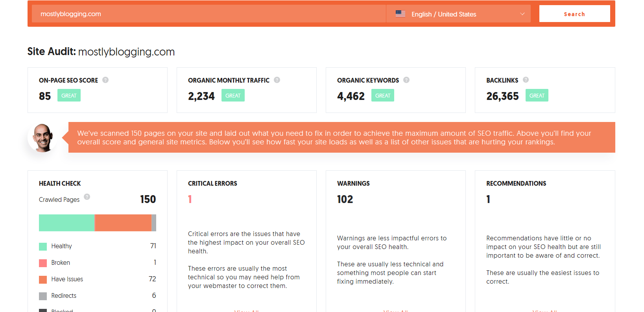Click the GREAT badge next to SEO score 85
The width and height of the screenshot is (644, 312).
[x=69, y=96]
